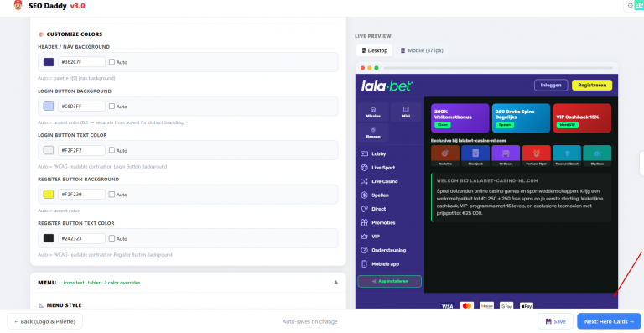
Task: Click the Customize Colors palette icon
Action: pyautogui.click(x=41, y=34)
